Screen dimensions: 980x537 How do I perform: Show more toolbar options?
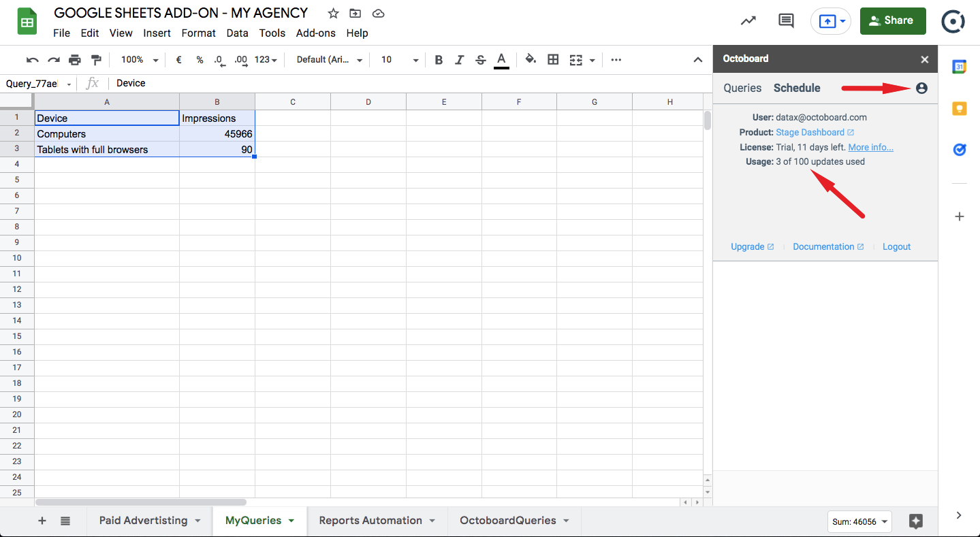(x=616, y=60)
